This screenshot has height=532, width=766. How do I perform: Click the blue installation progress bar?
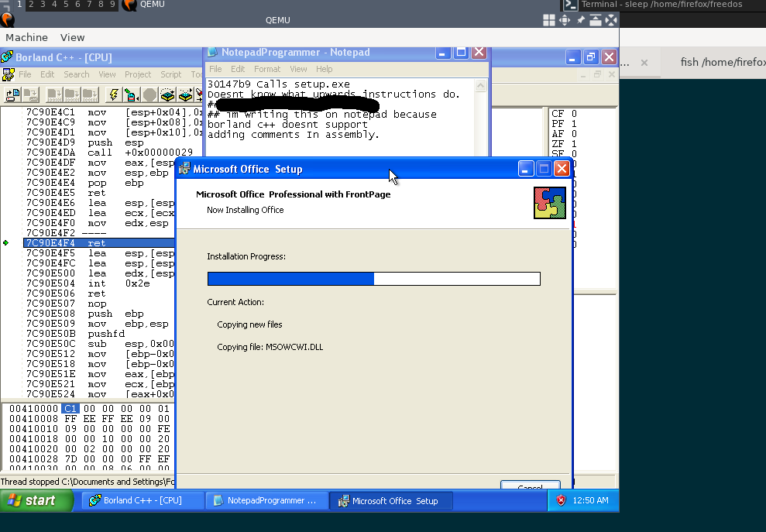pos(374,279)
